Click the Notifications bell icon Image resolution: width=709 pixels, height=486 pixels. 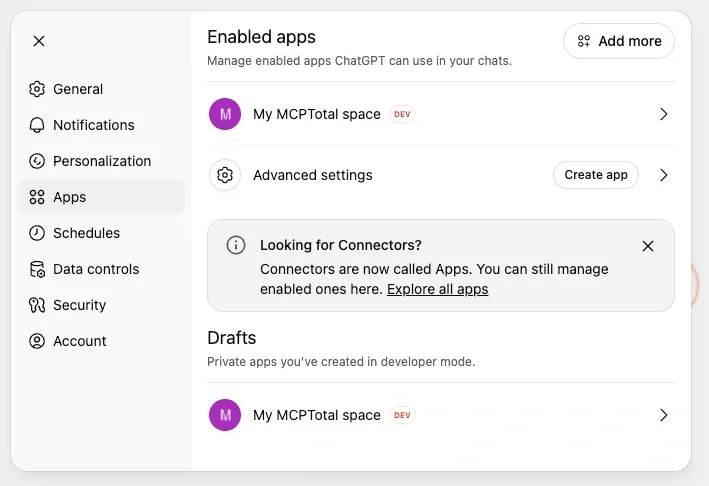[37, 125]
